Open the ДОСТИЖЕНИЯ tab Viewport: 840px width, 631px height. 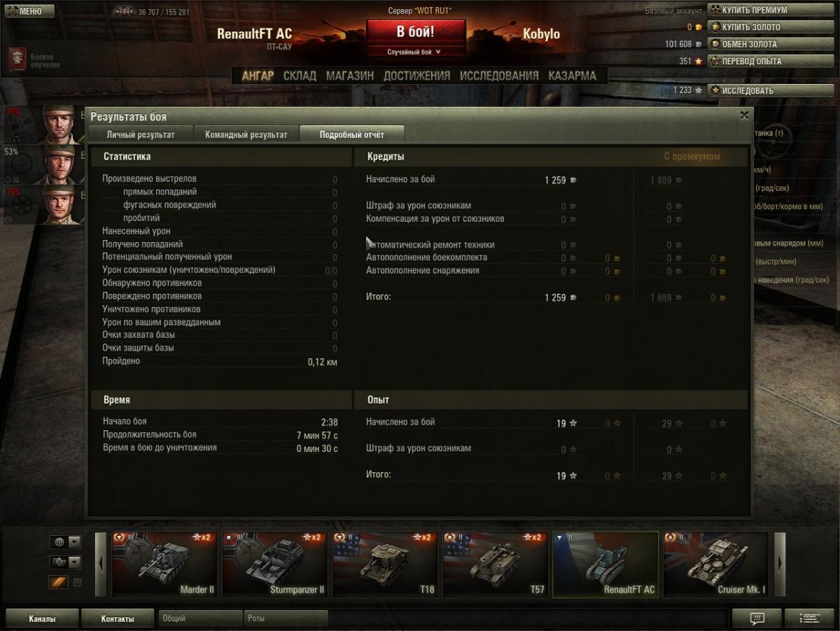pos(416,76)
